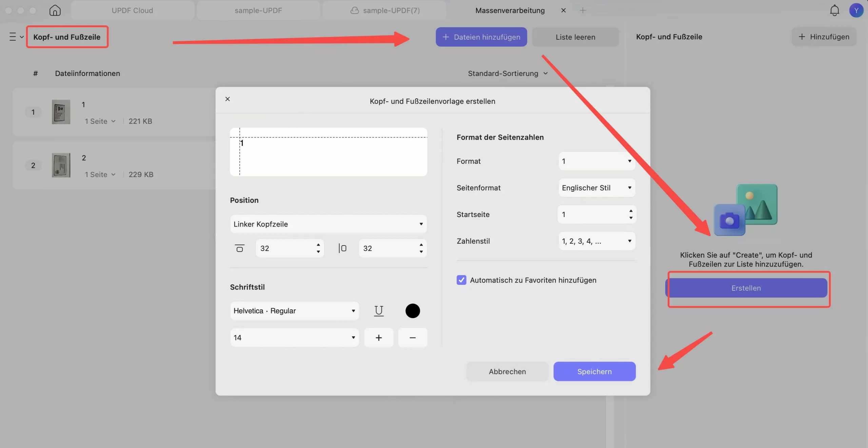Image resolution: width=868 pixels, height=448 pixels.
Task: Click the Dateiinformationen column header
Action: pyautogui.click(x=87, y=73)
